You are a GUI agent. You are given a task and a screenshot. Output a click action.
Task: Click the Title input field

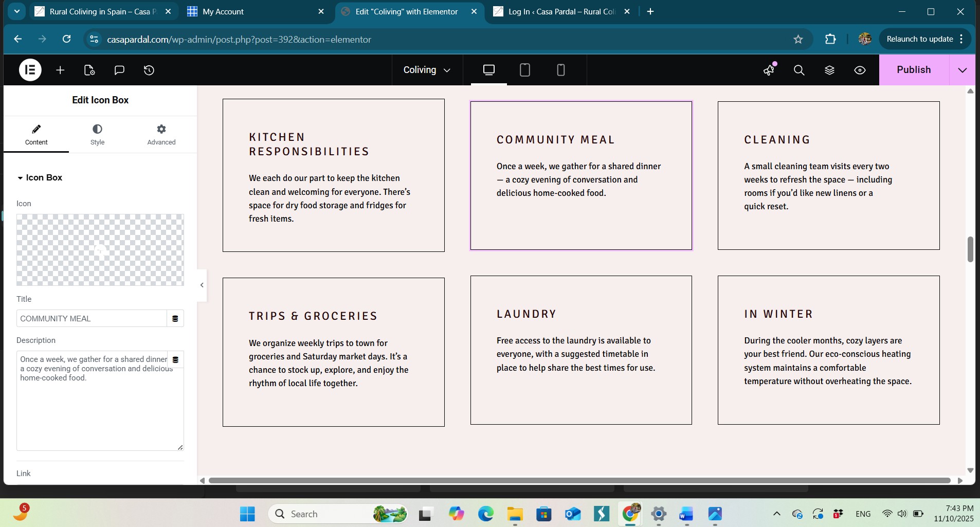point(92,318)
